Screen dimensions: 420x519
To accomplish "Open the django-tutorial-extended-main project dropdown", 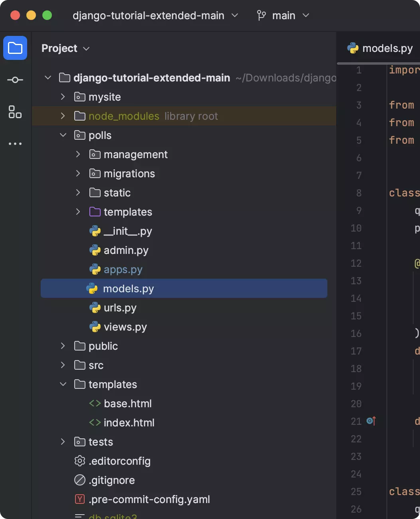I will (x=235, y=15).
